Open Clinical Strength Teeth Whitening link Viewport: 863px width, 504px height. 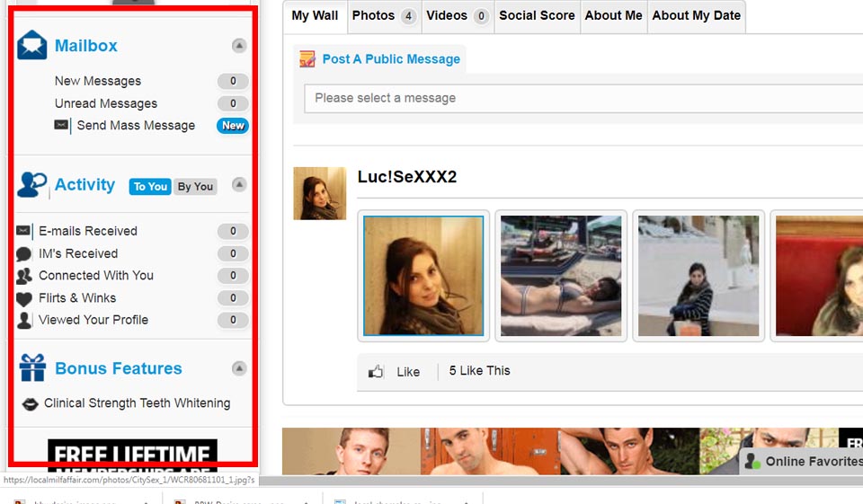pos(137,403)
